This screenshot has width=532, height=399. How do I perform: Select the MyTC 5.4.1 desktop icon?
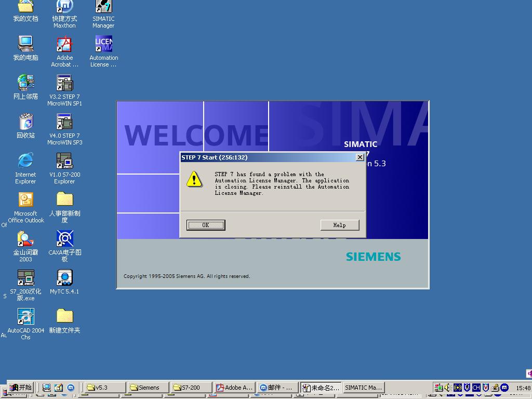click(64, 282)
